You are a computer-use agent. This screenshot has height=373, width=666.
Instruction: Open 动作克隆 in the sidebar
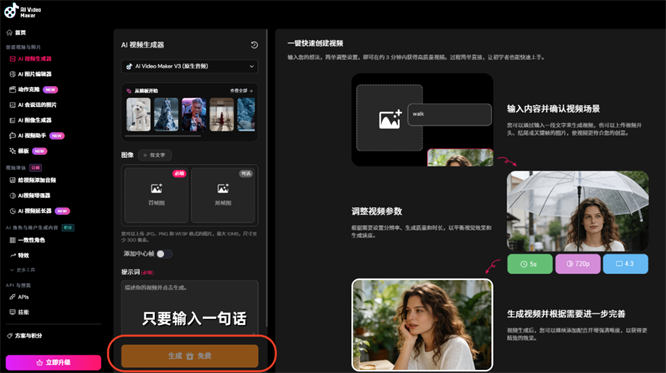pyautogui.click(x=33, y=90)
